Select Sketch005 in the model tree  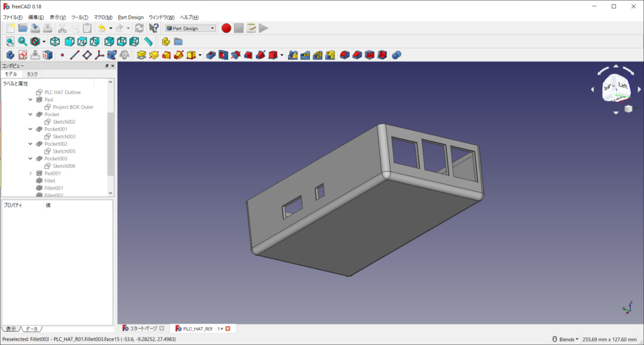(x=64, y=151)
